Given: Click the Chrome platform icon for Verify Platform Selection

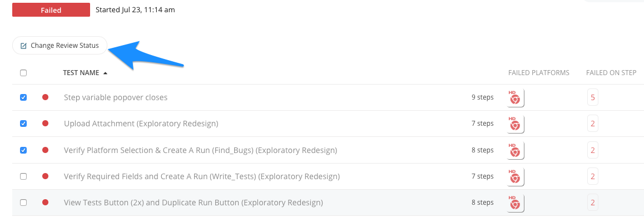Looking at the screenshot, I should click(516, 150).
